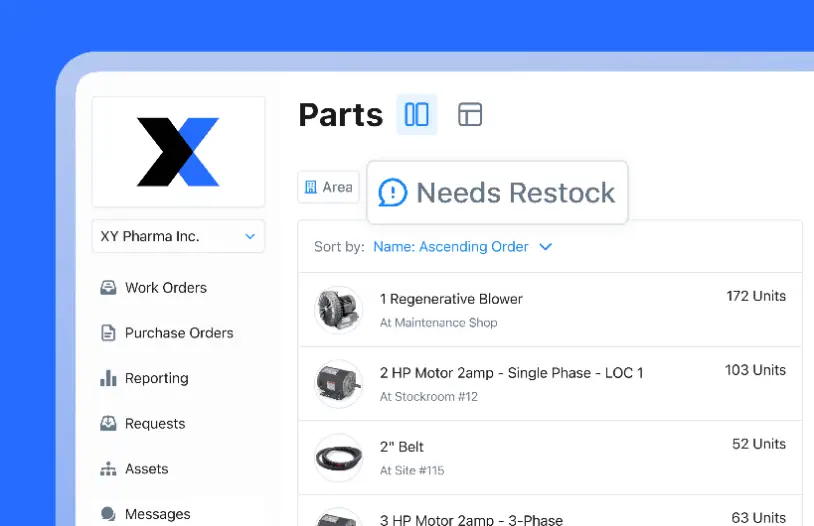Click the At Maintenance Shop location text
This screenshot has height=526, width=814.
point(439,323)
